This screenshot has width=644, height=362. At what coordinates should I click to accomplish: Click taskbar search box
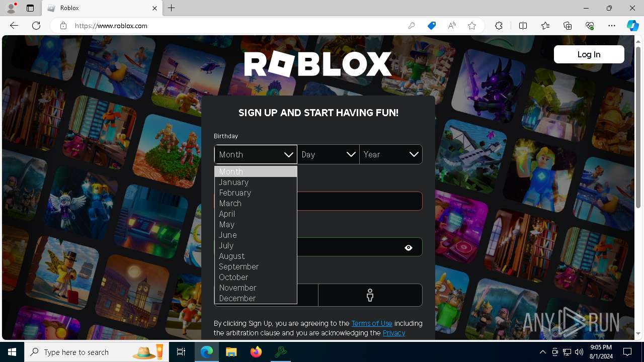pyautogui.click(x=97, y=352)
